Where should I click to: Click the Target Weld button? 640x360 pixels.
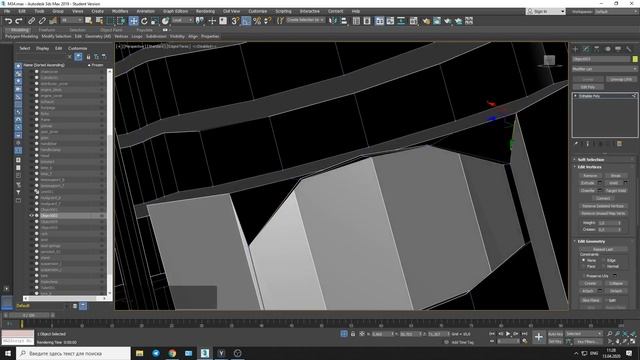pos(616,191)
